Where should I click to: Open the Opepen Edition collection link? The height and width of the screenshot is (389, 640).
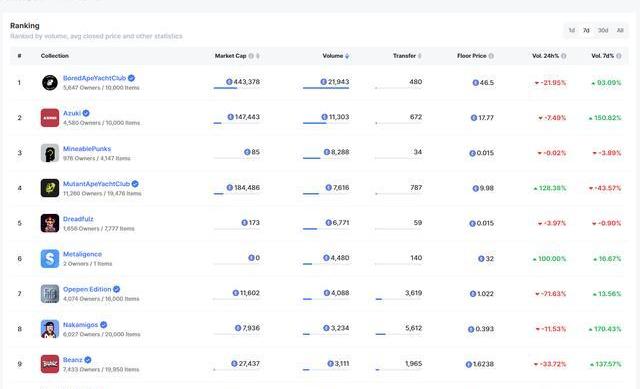87,289
